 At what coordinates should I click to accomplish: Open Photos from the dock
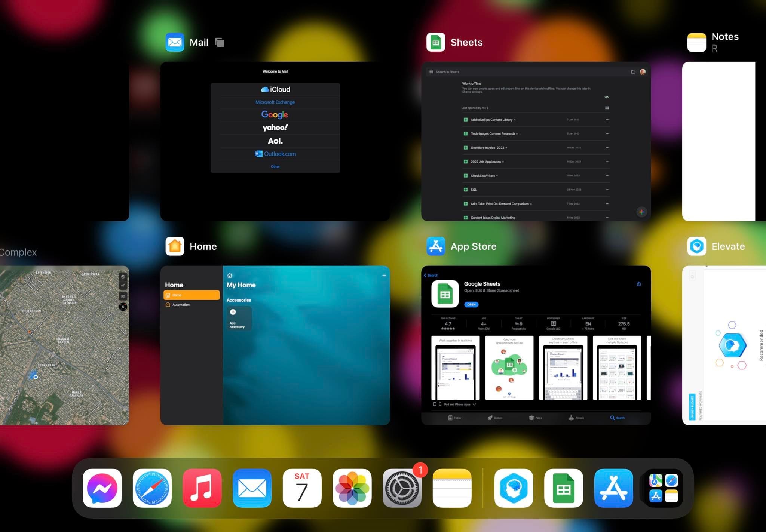click(x=352, y=488)
